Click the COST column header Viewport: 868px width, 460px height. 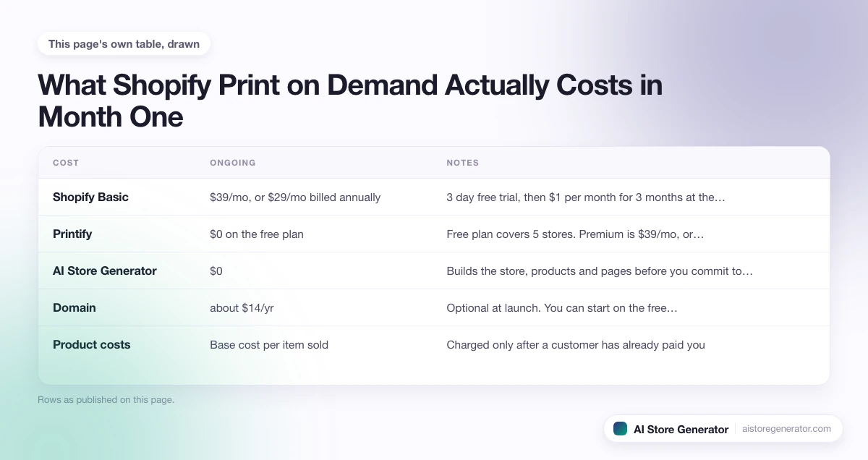point(66,163)
